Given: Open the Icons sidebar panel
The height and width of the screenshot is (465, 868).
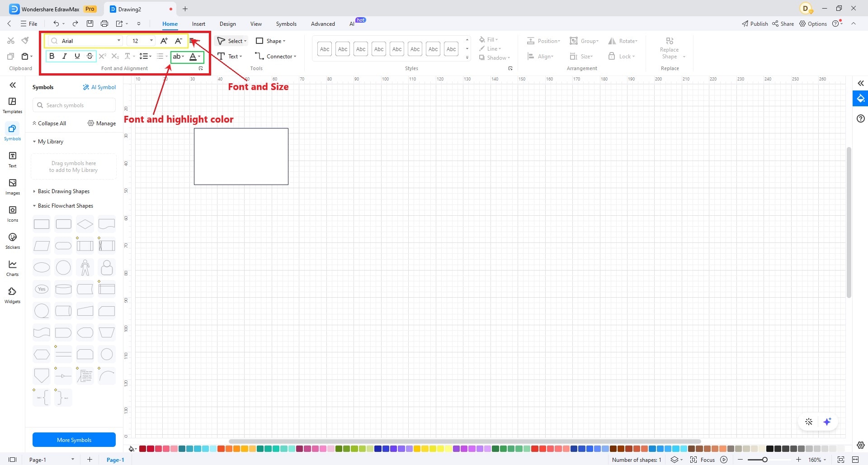Looking at the screenshot, I should coord(12,214).
